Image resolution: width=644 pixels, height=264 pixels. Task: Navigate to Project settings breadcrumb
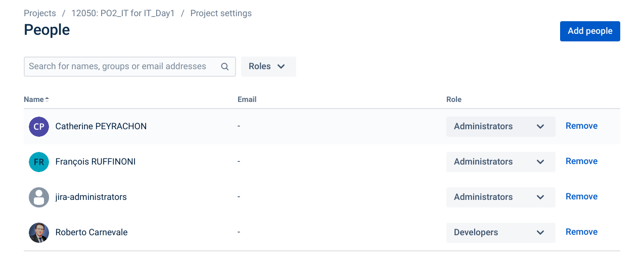(x=221, y=13)
